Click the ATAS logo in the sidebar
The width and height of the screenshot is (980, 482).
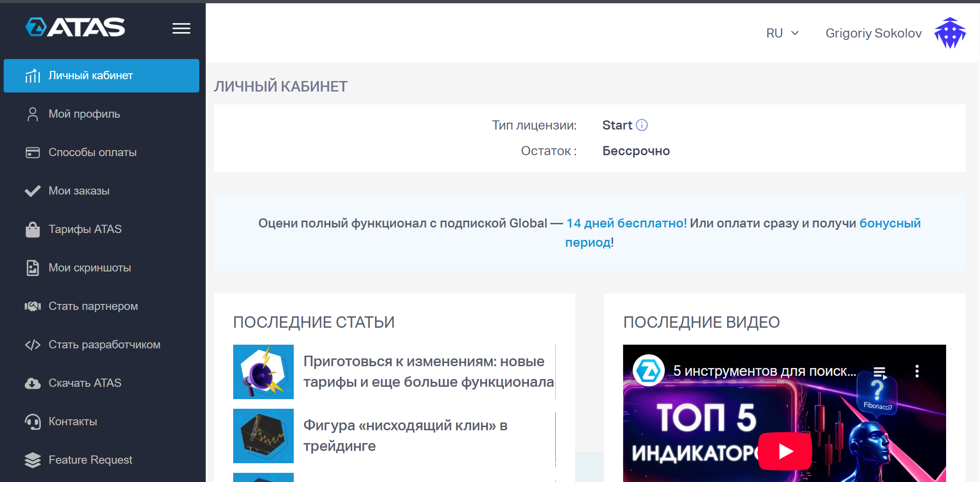[x=75, y=27]
